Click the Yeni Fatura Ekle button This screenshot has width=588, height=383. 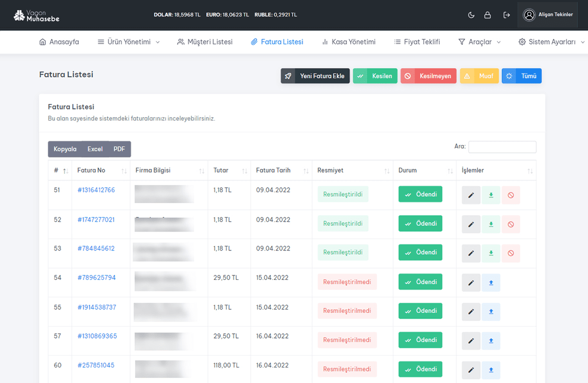(x=315, y=76)
